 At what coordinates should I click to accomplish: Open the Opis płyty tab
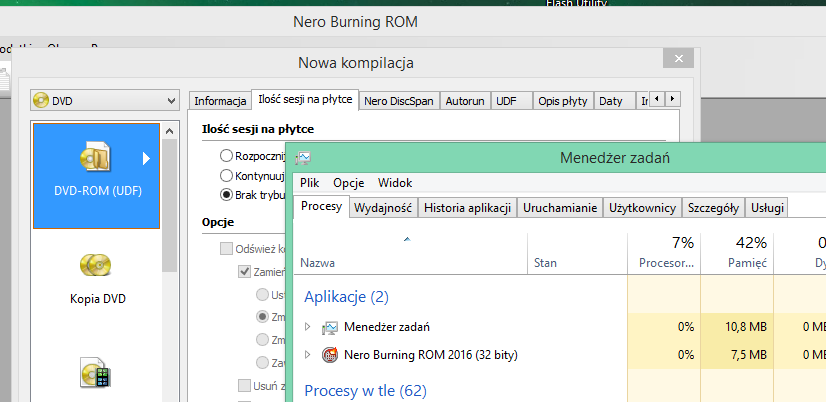click(563, 101)
